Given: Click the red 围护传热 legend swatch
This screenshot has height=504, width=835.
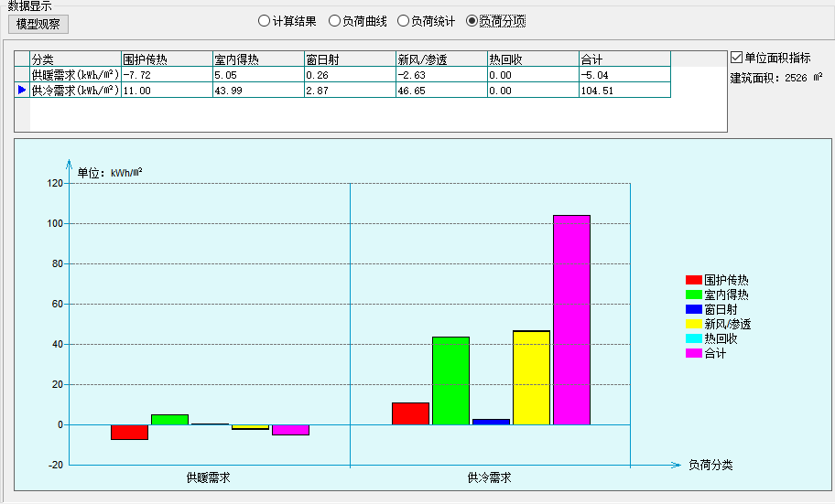Looking at the screenshot, I should tap(693, 280).
